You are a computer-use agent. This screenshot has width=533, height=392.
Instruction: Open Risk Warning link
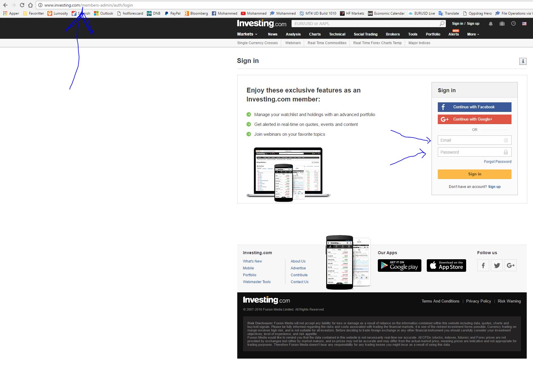509,301
